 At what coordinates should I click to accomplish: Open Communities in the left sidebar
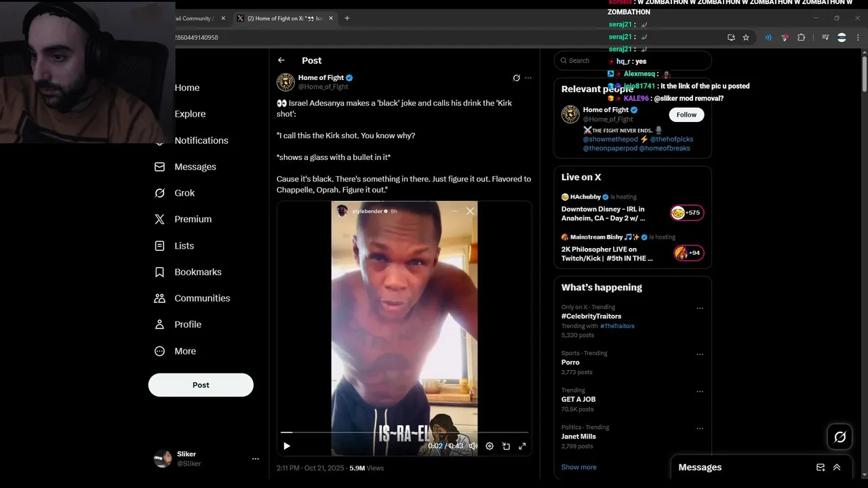point(192,298)
